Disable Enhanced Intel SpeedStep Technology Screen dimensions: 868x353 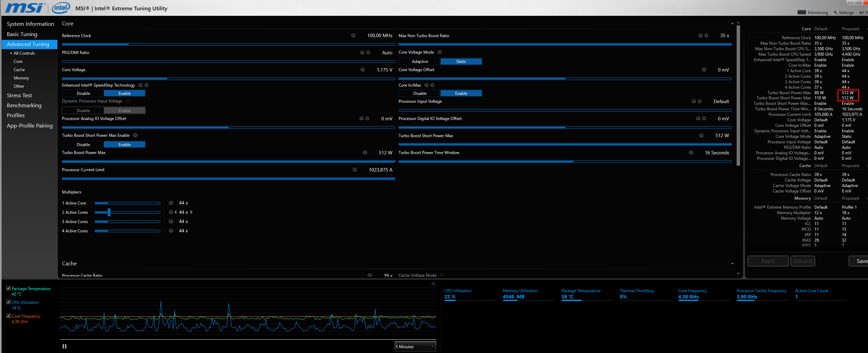83,93
